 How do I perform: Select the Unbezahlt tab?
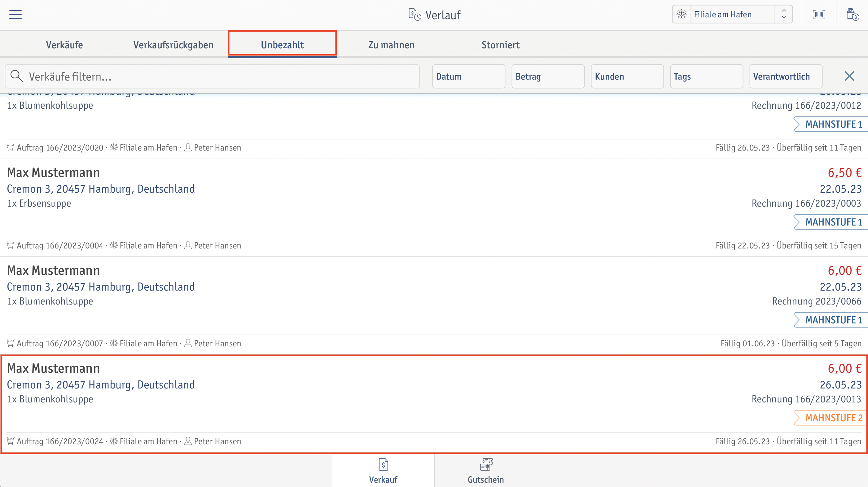click(283, 45)
